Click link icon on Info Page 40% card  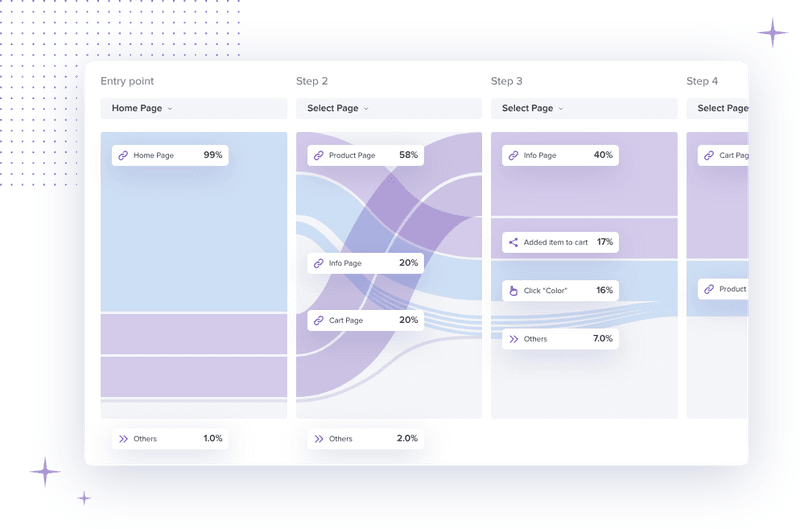[513, 156]
